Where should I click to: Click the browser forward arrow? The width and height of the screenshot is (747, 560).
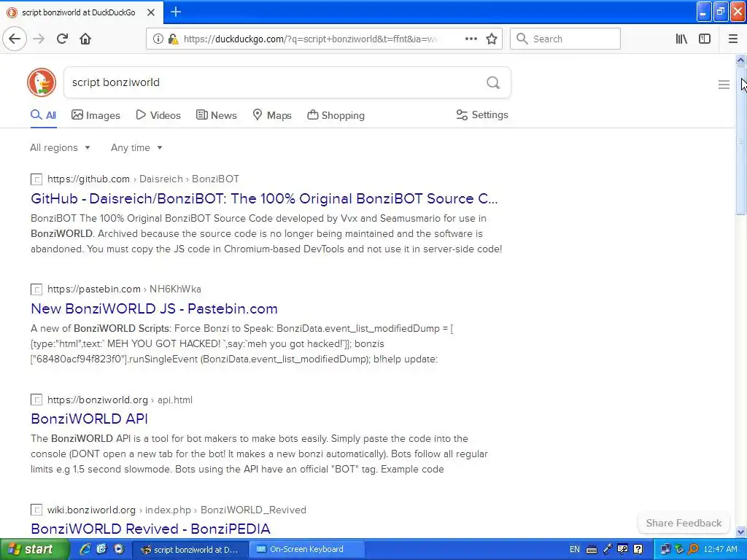[x=39, y=39]
